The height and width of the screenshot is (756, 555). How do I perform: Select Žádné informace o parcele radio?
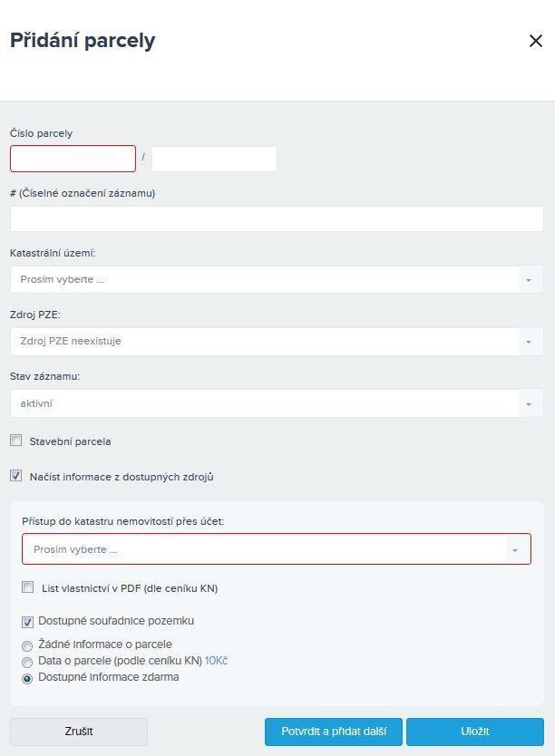[27, 646]
